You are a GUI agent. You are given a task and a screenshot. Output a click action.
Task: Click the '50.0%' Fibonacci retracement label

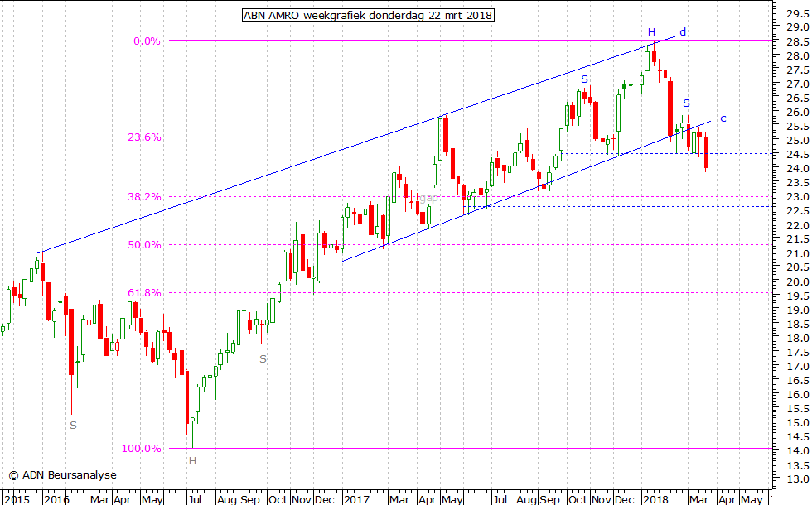144,245
